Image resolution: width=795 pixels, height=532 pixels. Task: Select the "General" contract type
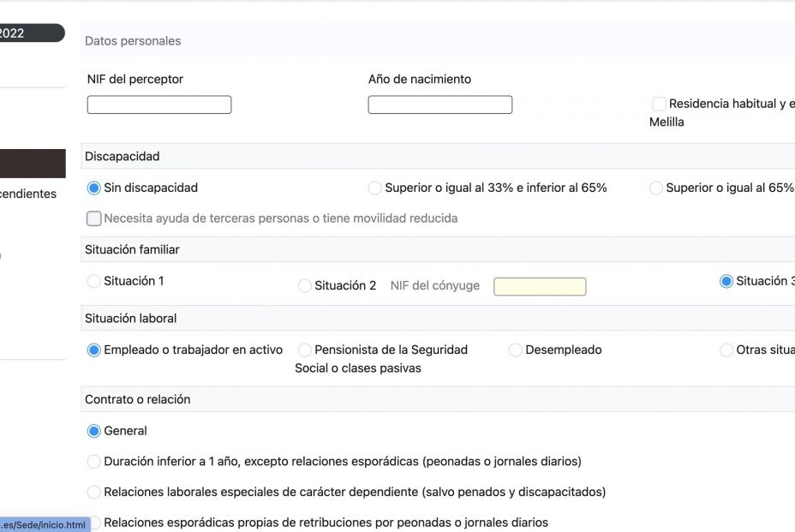94,431
